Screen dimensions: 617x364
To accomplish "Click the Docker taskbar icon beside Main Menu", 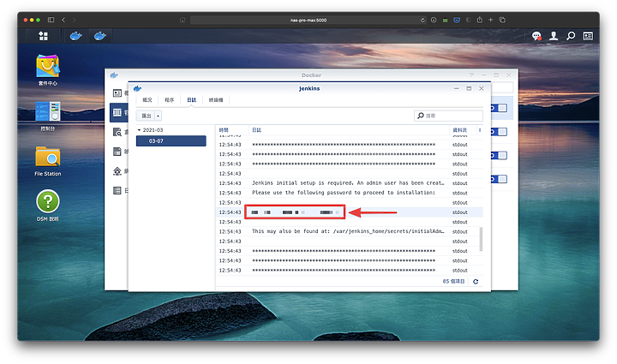I will pos(76,36).
